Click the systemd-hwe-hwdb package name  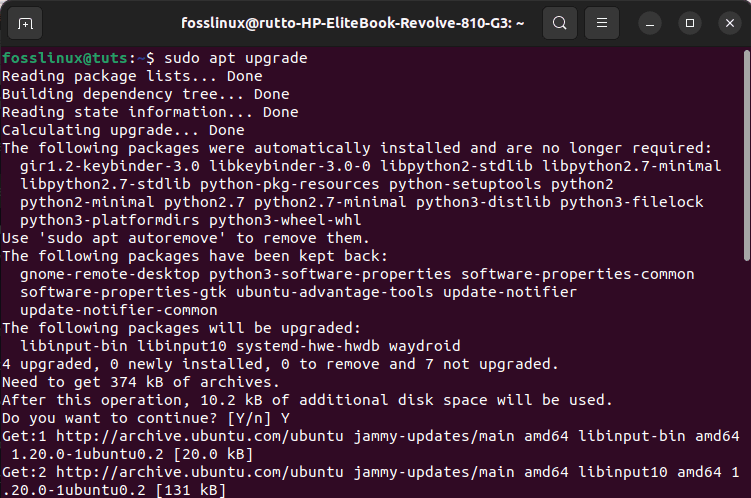(x=307, y=346)
